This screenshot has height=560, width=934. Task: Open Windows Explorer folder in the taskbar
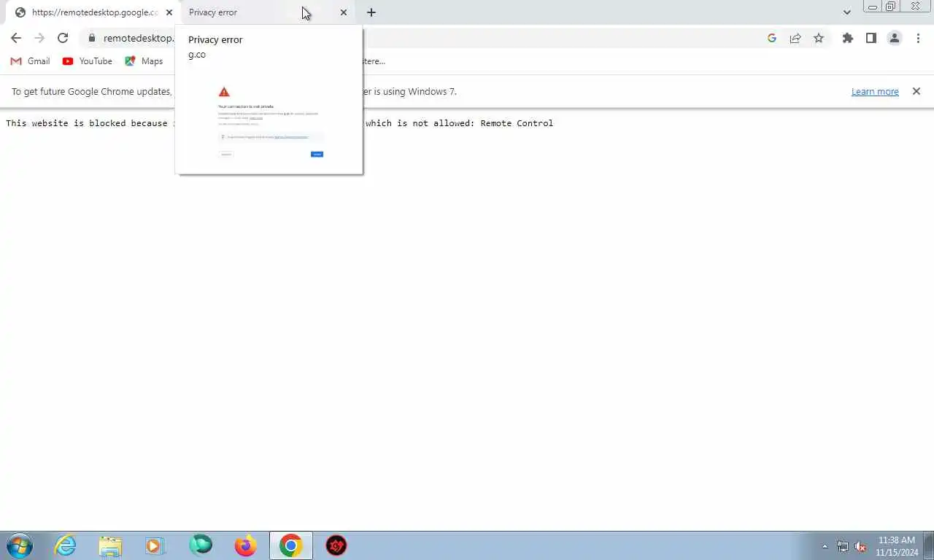110,545
